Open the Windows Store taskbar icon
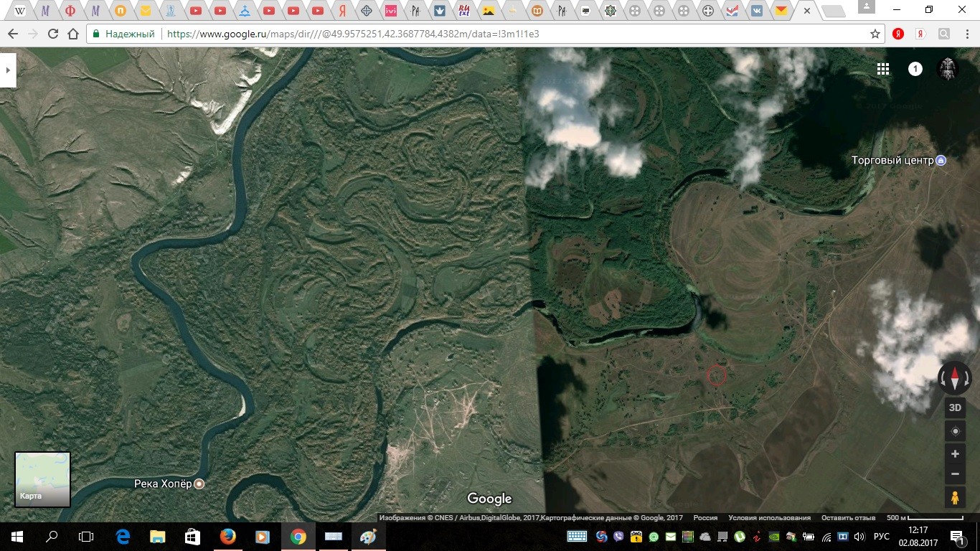The height and width of the screenshot is (551, 980). (192, 536)
